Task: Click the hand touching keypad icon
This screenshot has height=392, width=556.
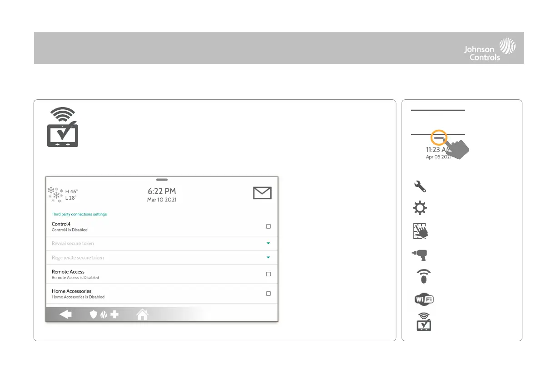Action: pos(420,231)
